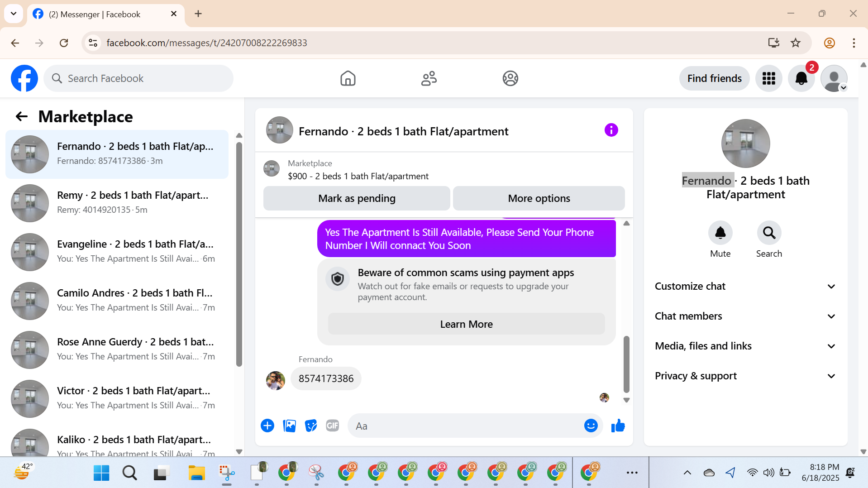Go back from Marketplace chat list
This screenshot has height=488, width=868.
(22, 117)
